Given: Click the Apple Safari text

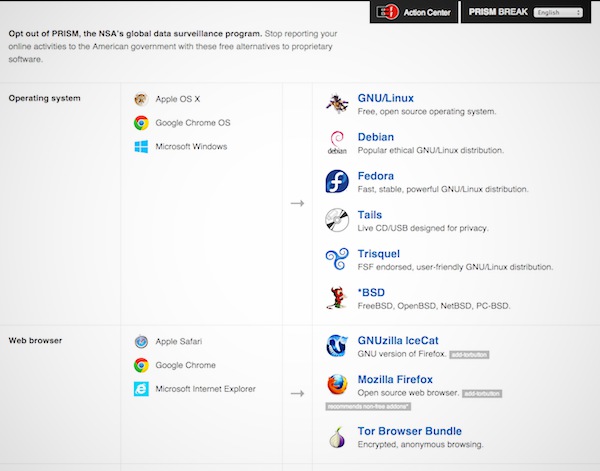Looking at the screenshot, I should (179, 341).
